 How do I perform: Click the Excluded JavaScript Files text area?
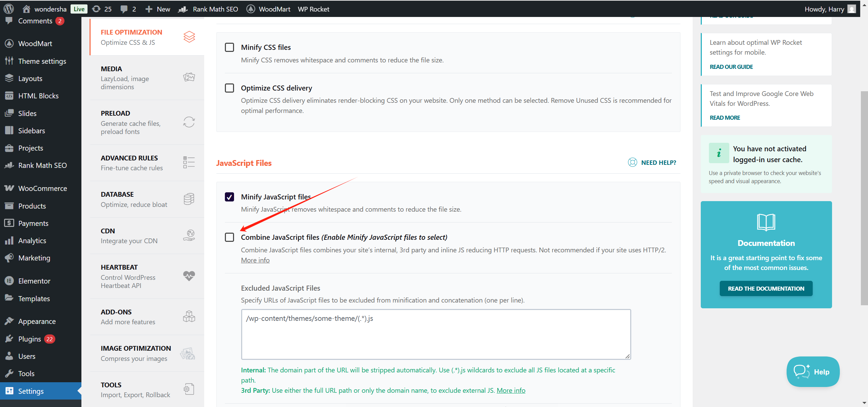click(436, 334)
